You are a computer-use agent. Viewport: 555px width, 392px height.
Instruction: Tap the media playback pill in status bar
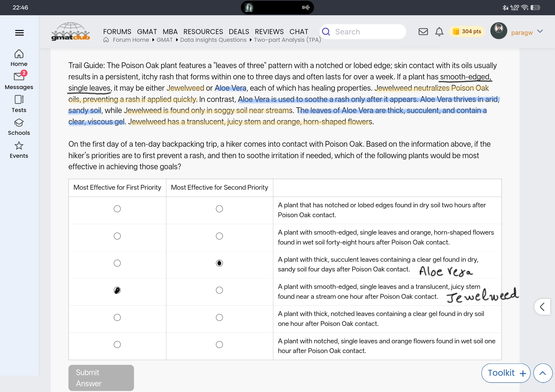[277, 8]
